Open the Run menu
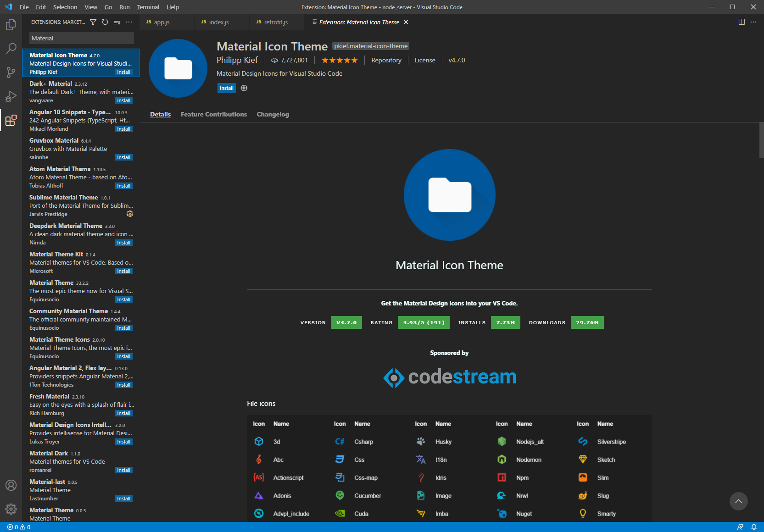Screen dimensions: 764x532 124,7
